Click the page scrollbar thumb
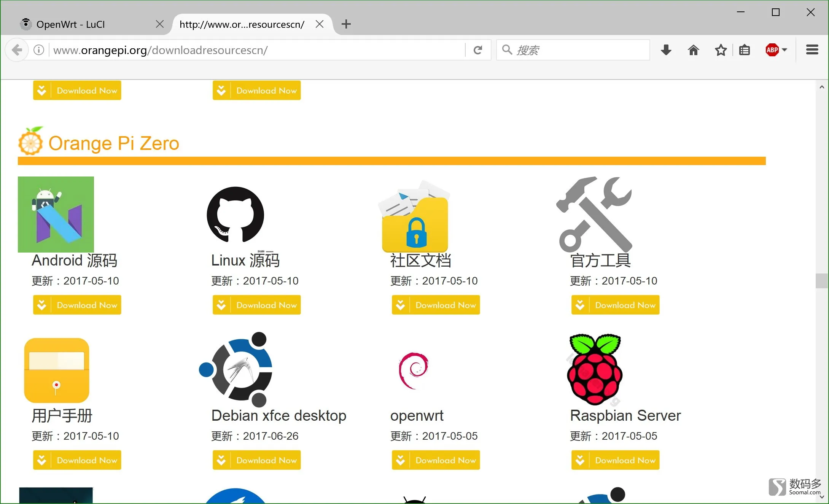The height and width of the screenshot is (504, 829). [822, 281]
